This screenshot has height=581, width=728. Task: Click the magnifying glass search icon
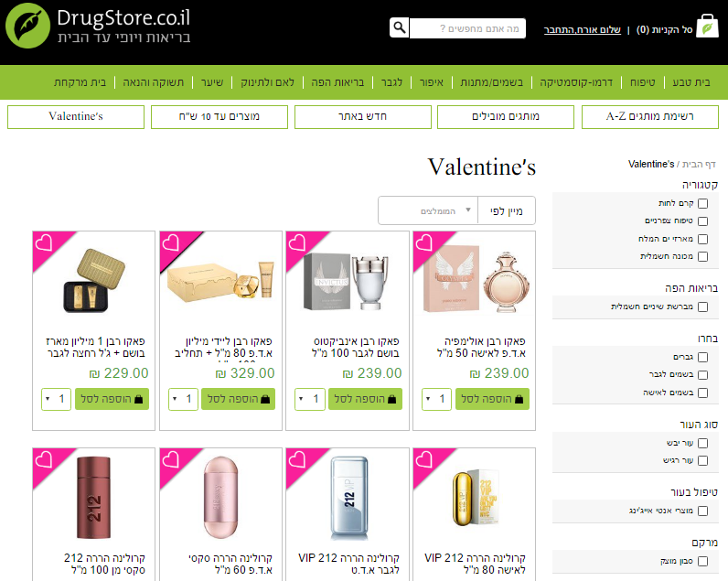(x=400, y=27)
